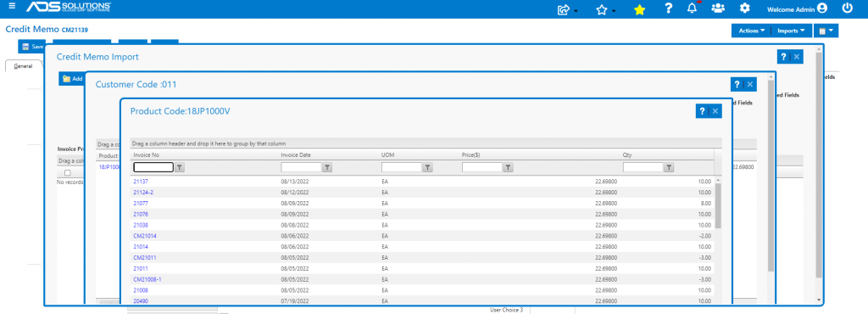Open invoice 21038 link

pyautogui.click(x=141, y=225)
